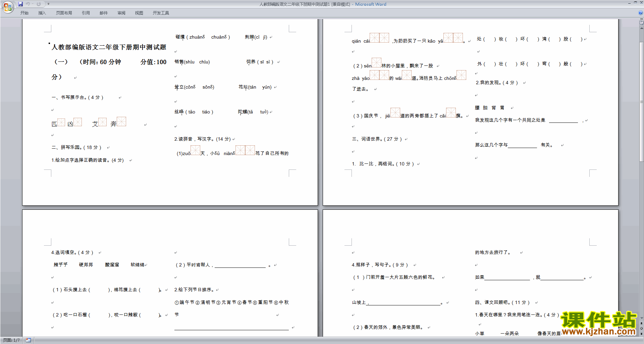Click heading 二、拼写乐园。(18分)
The image size is (644, 344).
click(76, 147)
